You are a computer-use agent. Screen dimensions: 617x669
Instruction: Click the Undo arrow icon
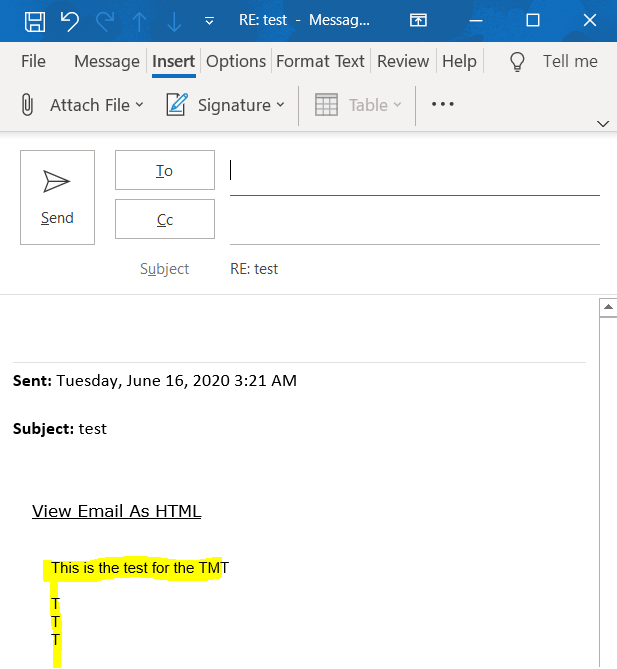(69, 20)
